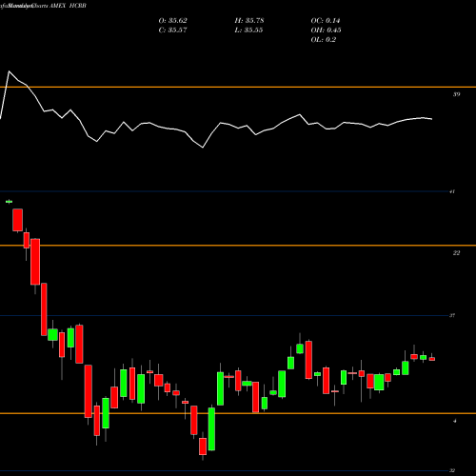Select the OC: 0.14 reading
Viewport: 476px width, 476px height.
[x=326, y=21]
